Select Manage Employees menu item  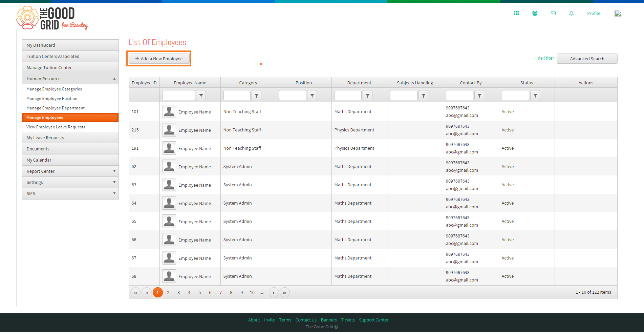(70, 118)
